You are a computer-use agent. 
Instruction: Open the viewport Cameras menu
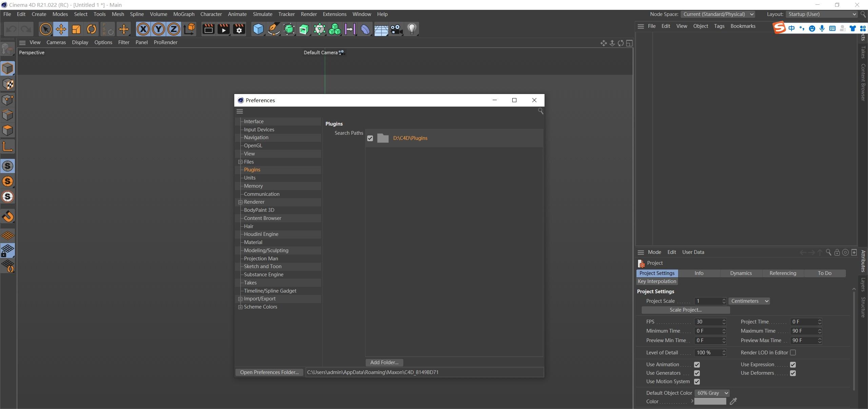[x=56, y=42]
